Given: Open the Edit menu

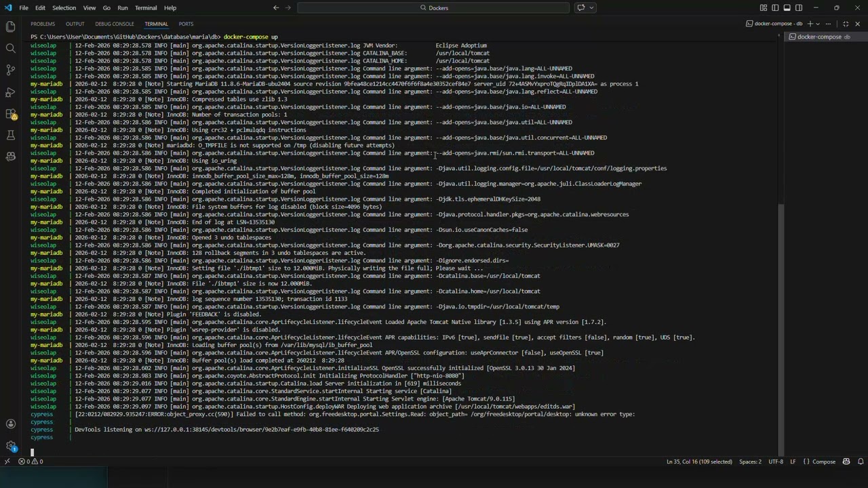Looking at the screenshot, I should pyautogui.click(x=41, y=7).
